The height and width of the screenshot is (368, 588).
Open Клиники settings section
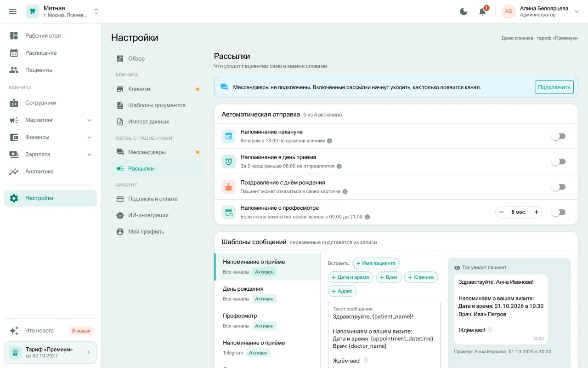point(157,89)
